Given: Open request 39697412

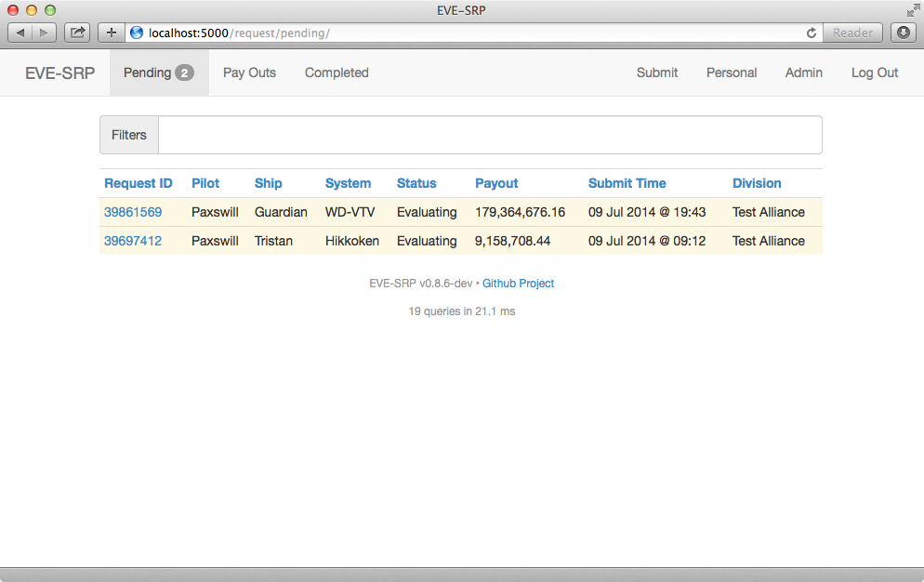Looking at the screenshot, I should [133, 241].
